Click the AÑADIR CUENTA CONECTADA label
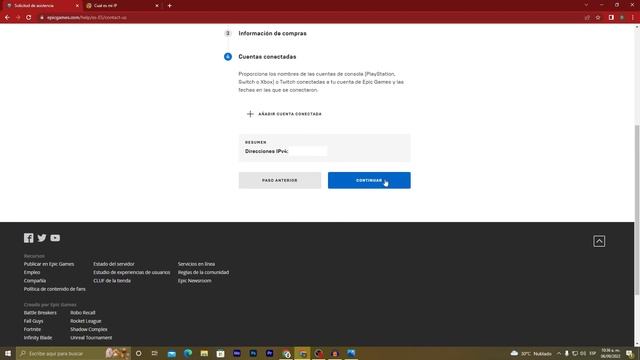 [x=290, y=114]
